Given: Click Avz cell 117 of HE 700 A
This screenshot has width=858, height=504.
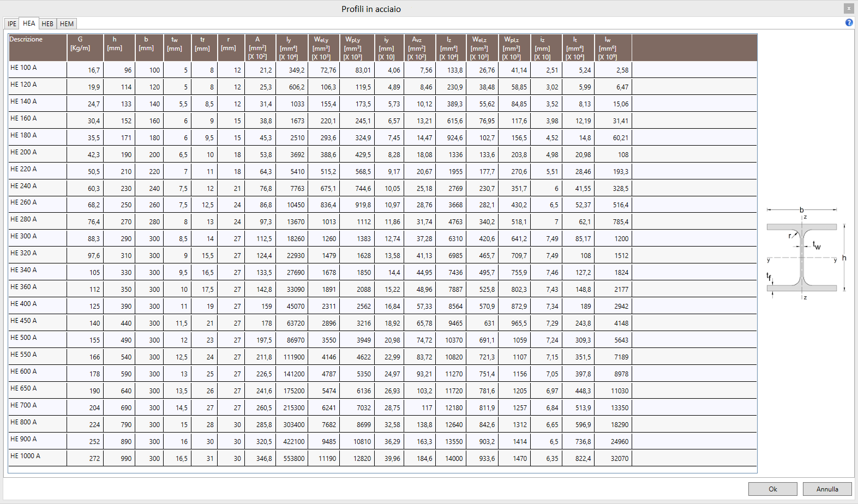Looking at the screenshot, I should [420, 408].
